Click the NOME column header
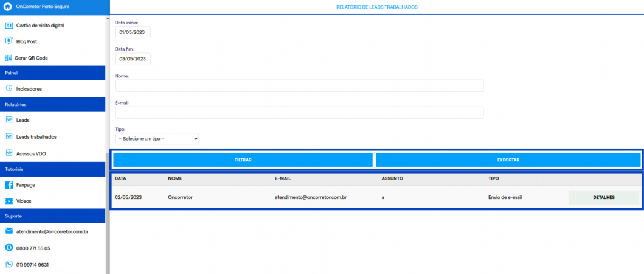Screen dimensions: 644x274 pos(175,179)
